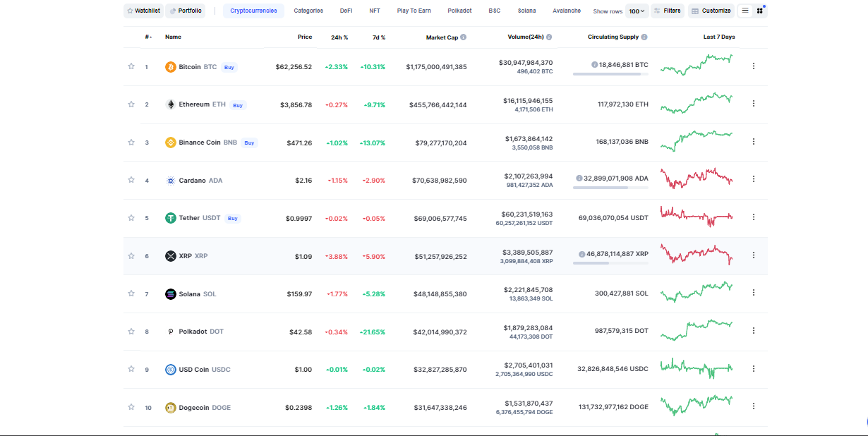
Task: Toggle the watchlist star for Cardano
Action: (131, 180)
